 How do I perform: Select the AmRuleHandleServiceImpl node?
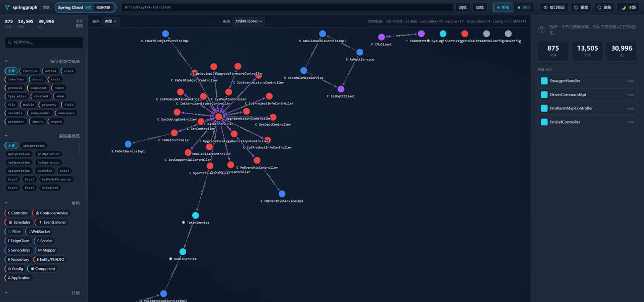[323, 34]
